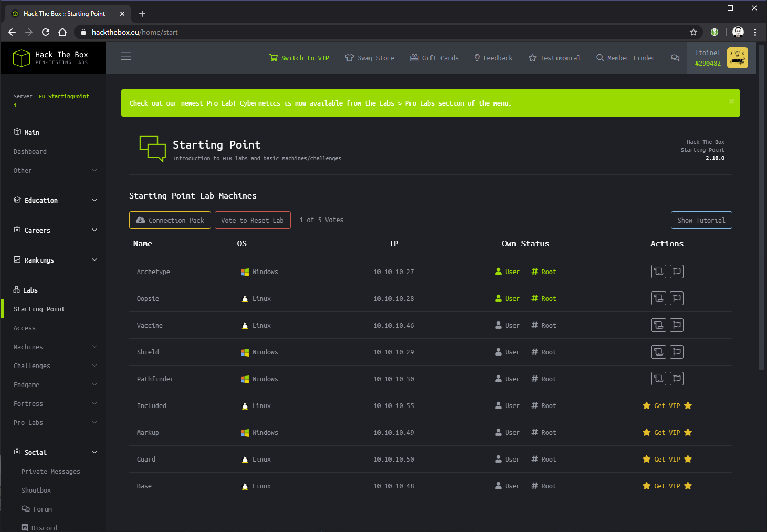Click Get VIP for Base machine
Image resolution: width=767 pixels, height=532 pixels.
click(667, 486)
